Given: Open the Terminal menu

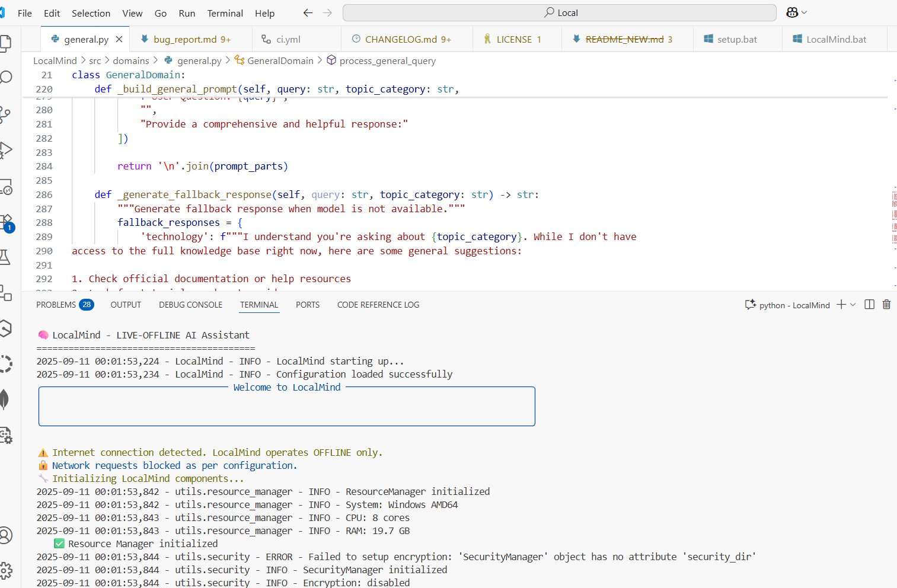Looking at the screenshot, I should (x=225, y=13).
